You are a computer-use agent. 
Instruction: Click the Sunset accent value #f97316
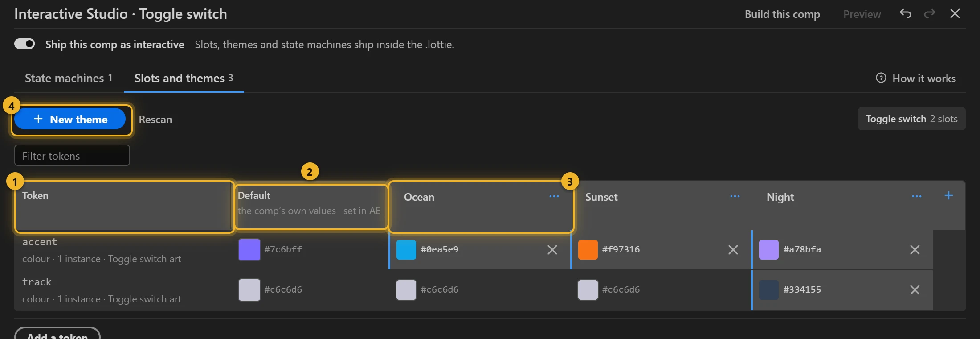click(621, 249)
